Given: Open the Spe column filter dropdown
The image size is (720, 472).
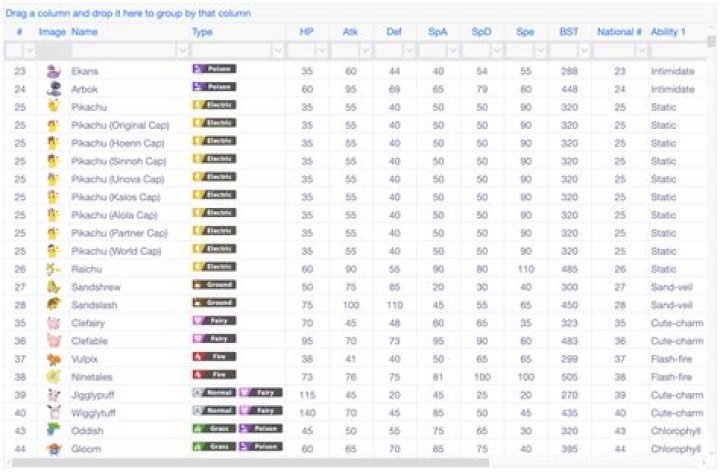Looking at the screenshot, I should 540,50.
